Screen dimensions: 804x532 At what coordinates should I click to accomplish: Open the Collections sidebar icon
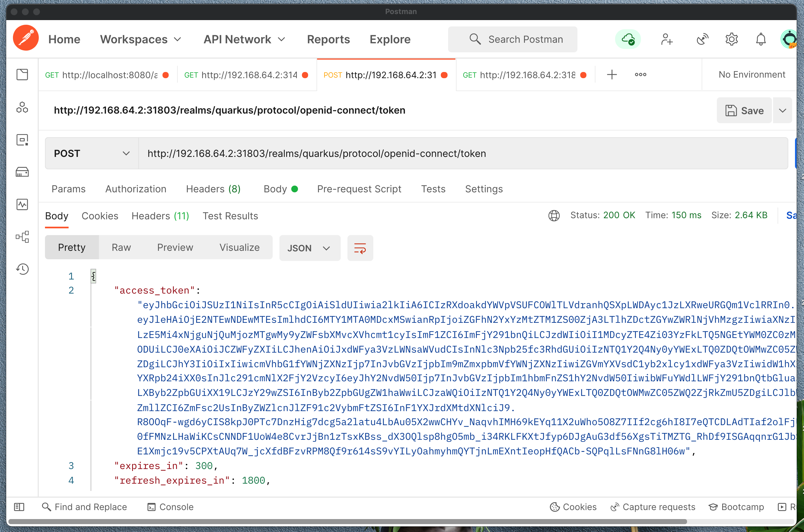coord(22,75)
